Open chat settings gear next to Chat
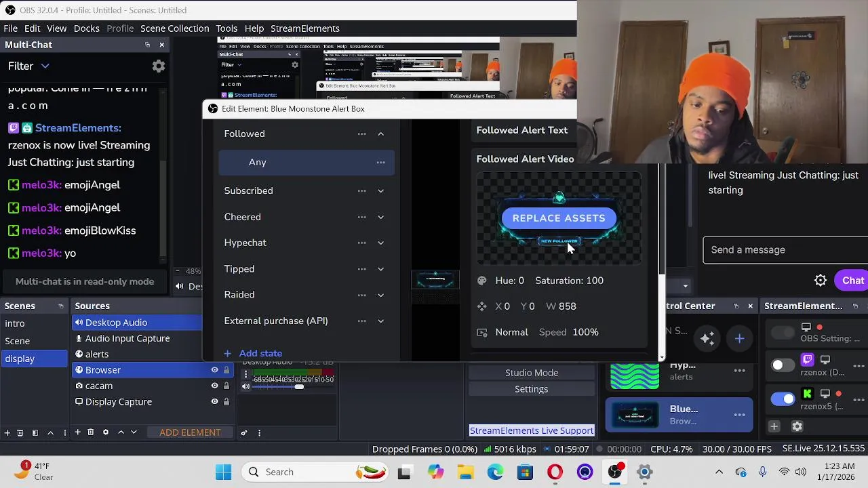 [821, 281]
